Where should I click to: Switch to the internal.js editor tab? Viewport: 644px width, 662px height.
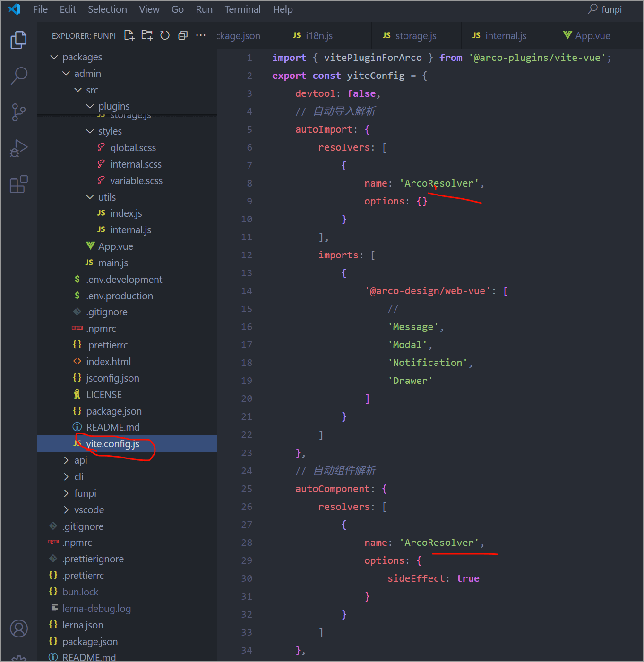coord(506,36)
